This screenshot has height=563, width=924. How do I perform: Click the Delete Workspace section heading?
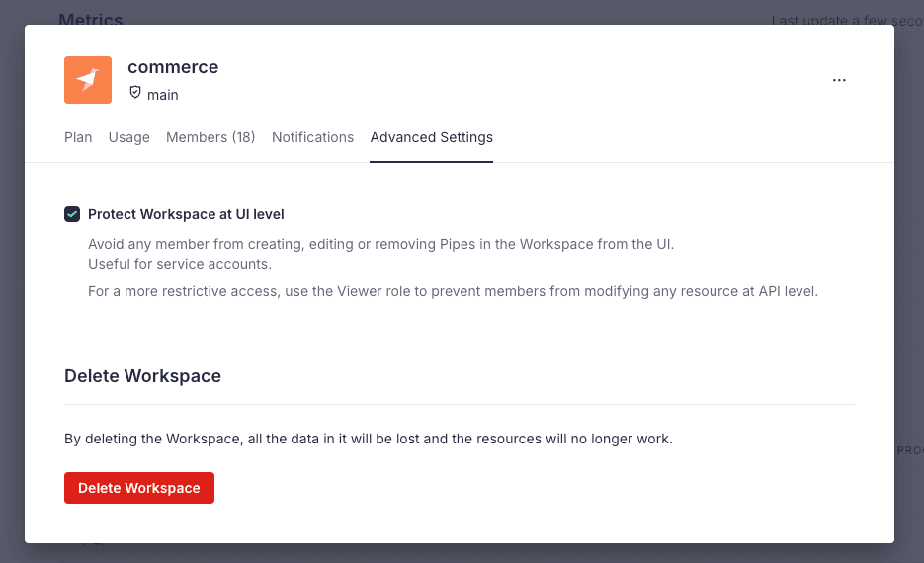142,375
